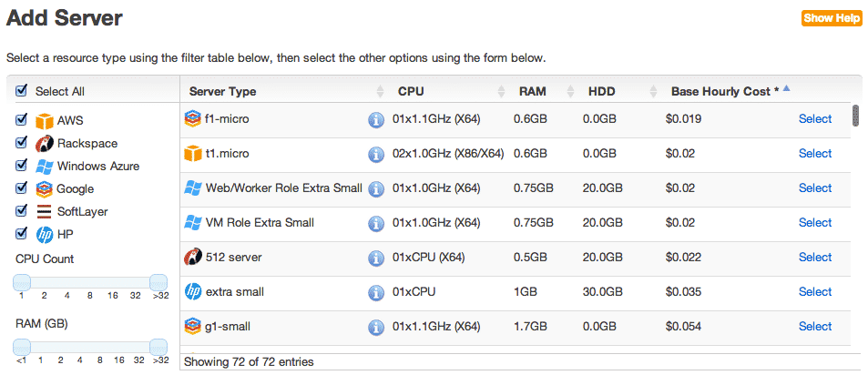Click the HDD column header
Viewport: 868px width, 375px height.
click(x=602, y=91)
